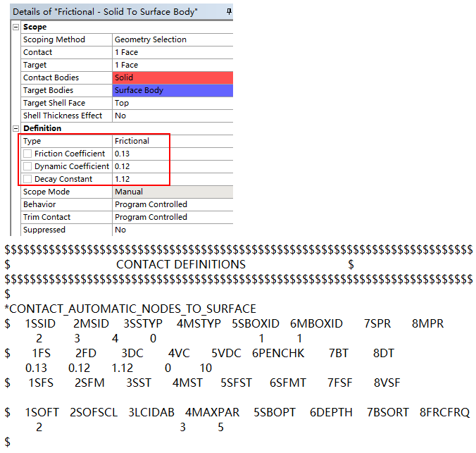Edit Dynamic Coefficient value 0.12
The height and width of the screenshot is (453, 476).
click(x=173, y=166)
